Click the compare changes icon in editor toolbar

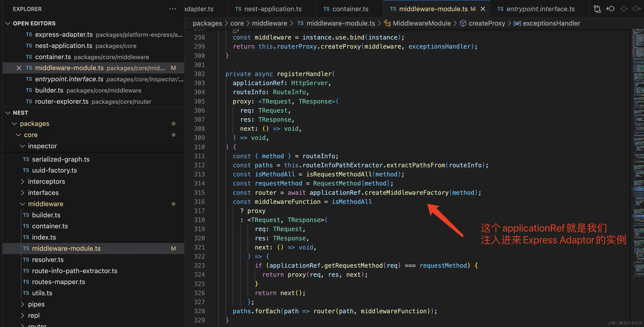click(597, 9)
